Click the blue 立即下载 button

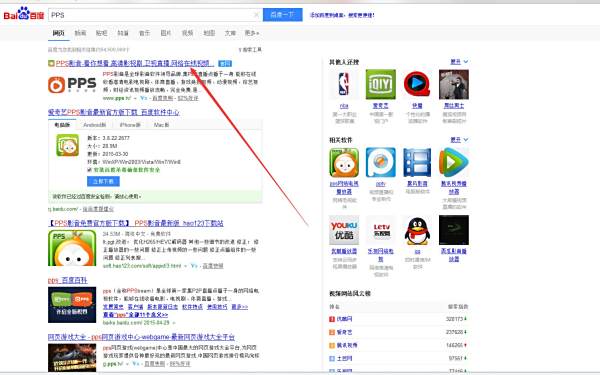tap(103, 181)
